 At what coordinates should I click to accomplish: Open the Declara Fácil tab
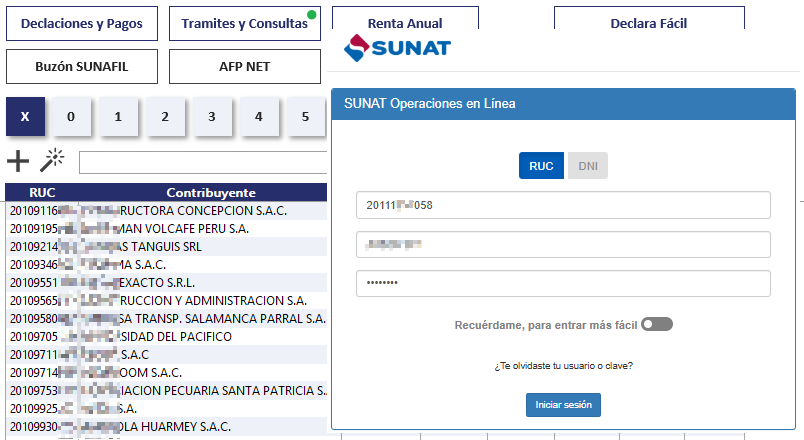649,18
